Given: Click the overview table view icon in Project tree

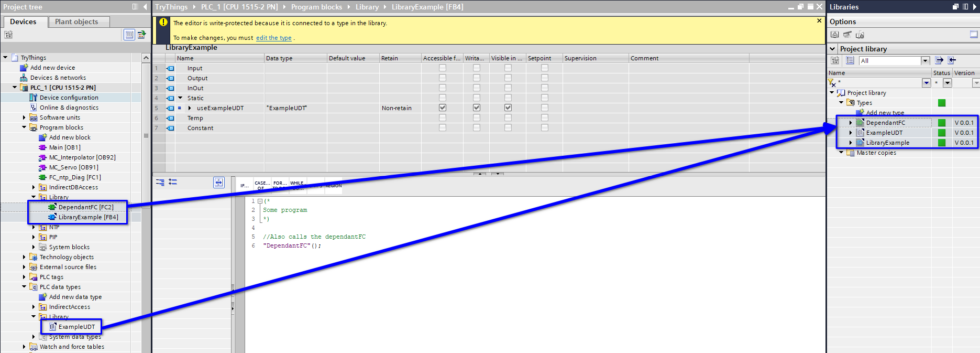Looking at the screenshot, I should click(129, 35).
